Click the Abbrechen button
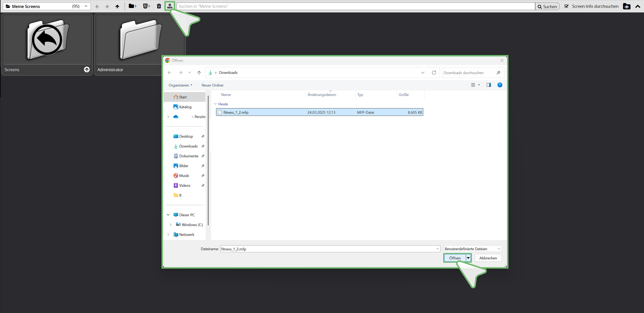The width and height of the screenshot is (644, 313). (488, 258)
